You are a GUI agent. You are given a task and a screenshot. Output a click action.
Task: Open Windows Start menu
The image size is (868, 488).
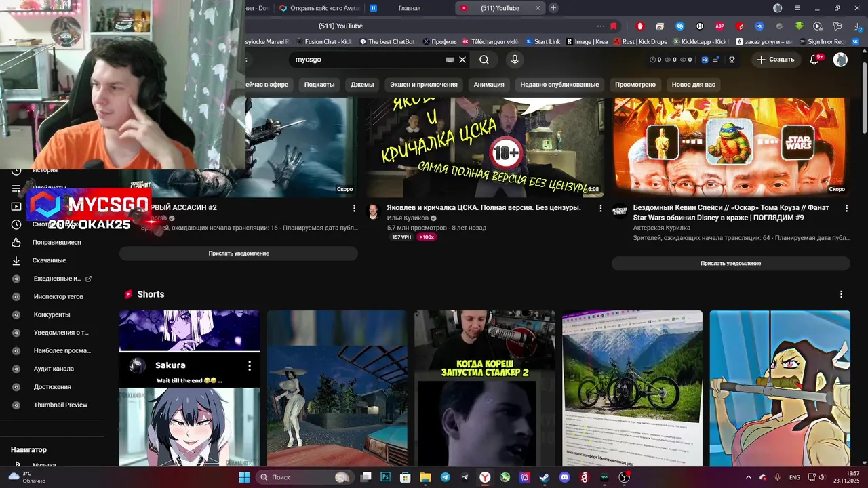point(244,477)
